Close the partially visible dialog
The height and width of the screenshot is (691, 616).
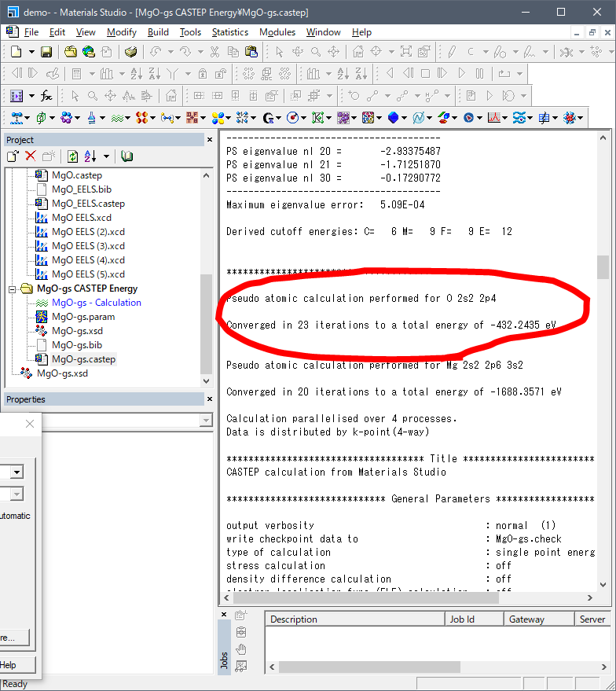click(x=30, y=424)
